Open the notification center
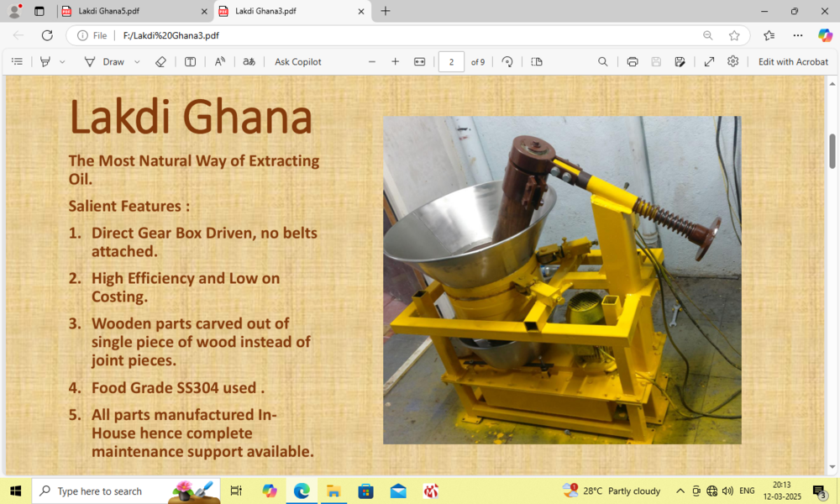The image size is (840, 504). coord(819,491)
